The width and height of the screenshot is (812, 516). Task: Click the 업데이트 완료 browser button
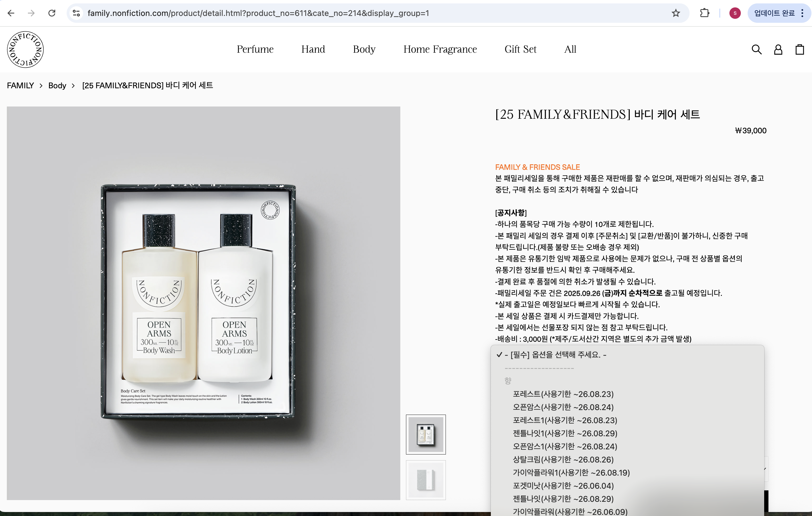coord(774,13)
